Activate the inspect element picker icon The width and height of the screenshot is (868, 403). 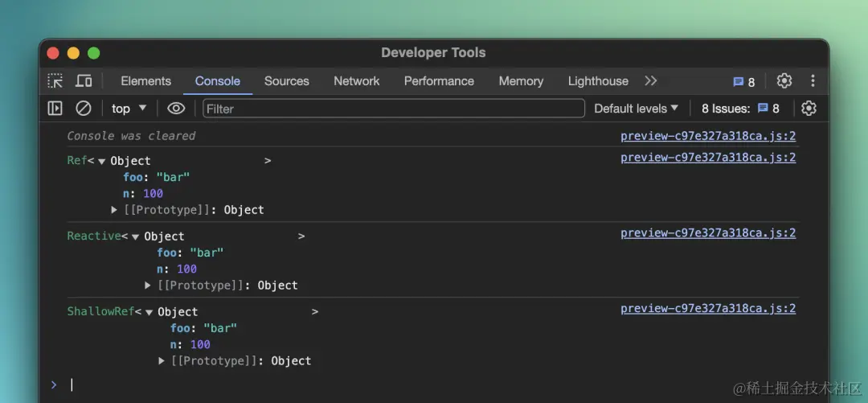coord(55,81)
